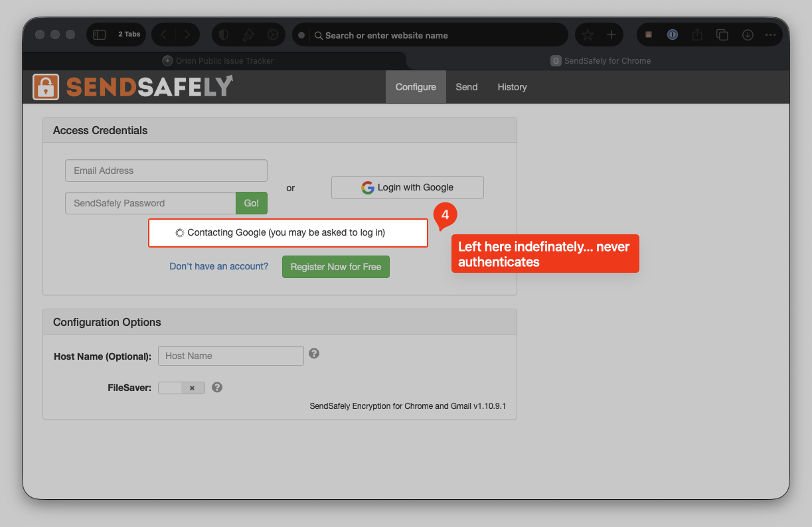812x527 pixels.
Task: Click the Login with Google button
Action: (x=408, y=188)
